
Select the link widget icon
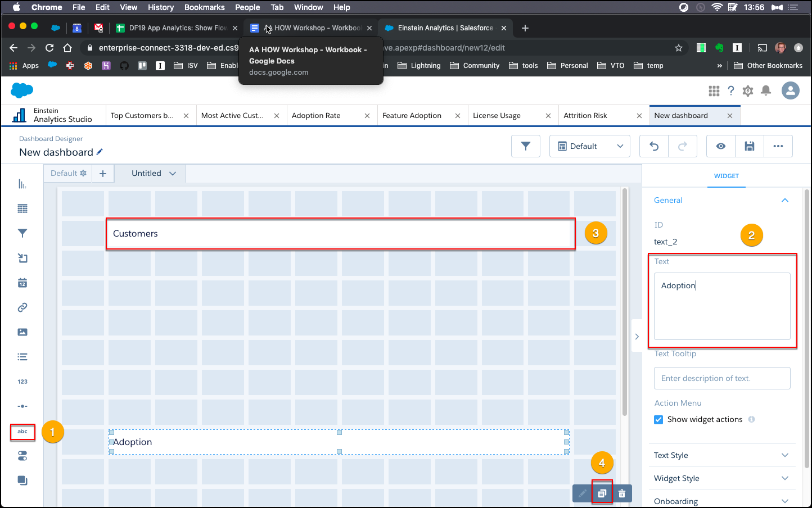pos(22,307)
